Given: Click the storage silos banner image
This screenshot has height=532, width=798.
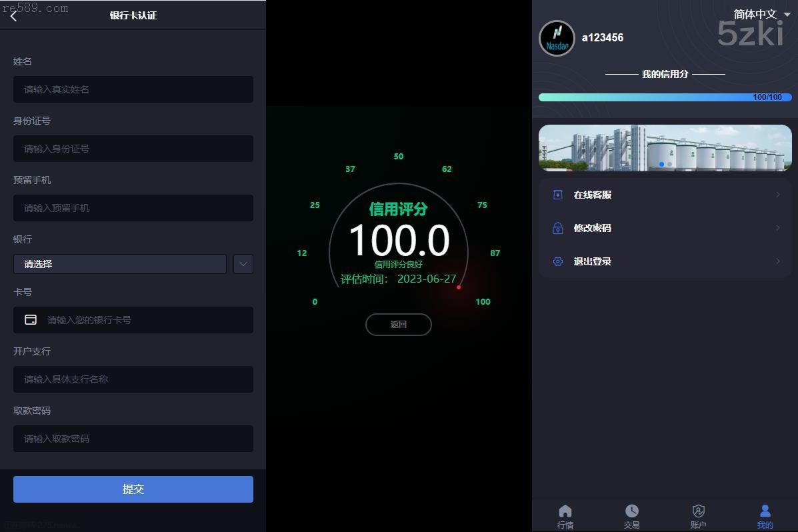Looking at the screenshot, I should pyautogui.click(x=665, y=147).
